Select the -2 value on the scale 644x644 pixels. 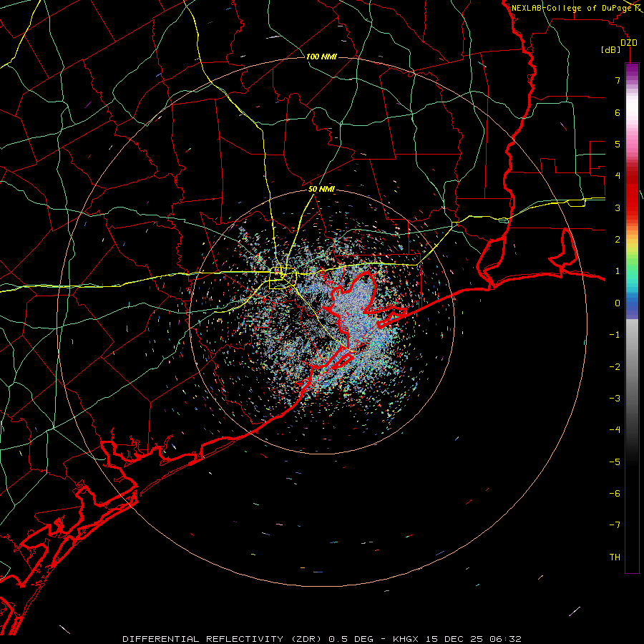click(x=615, y=367)
